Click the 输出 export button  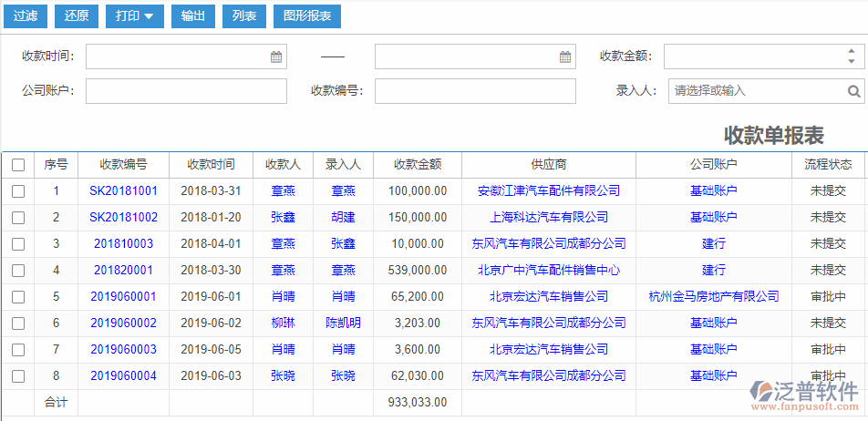(192, 16)
